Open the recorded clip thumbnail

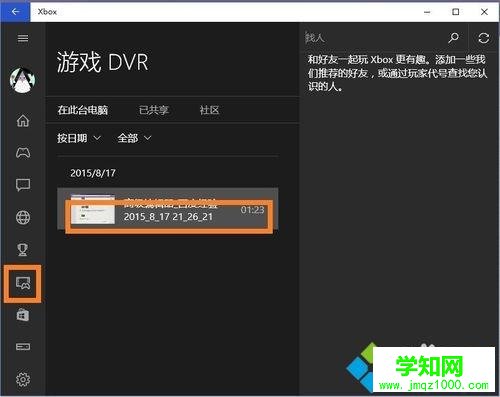coord(93,209)
